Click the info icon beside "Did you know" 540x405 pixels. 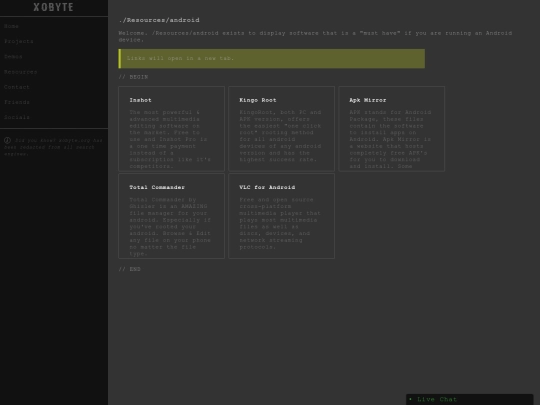7,141
